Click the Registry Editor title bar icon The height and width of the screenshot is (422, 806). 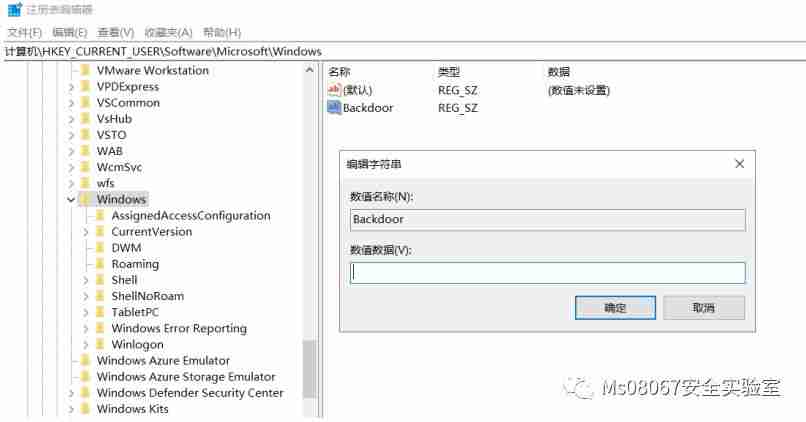click(15, 9)
